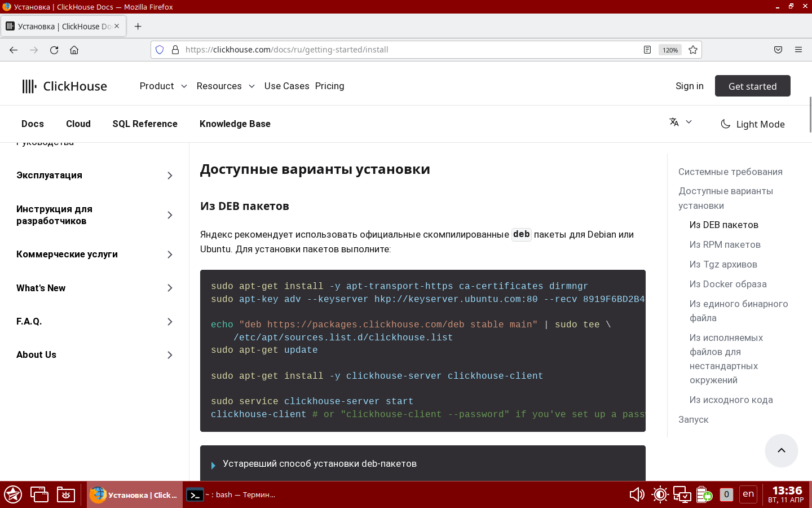Image resolution: width=812 pixels, height=508 pixels.
Task: Open the file manager taskbar icon
Action: pos(65,494)
